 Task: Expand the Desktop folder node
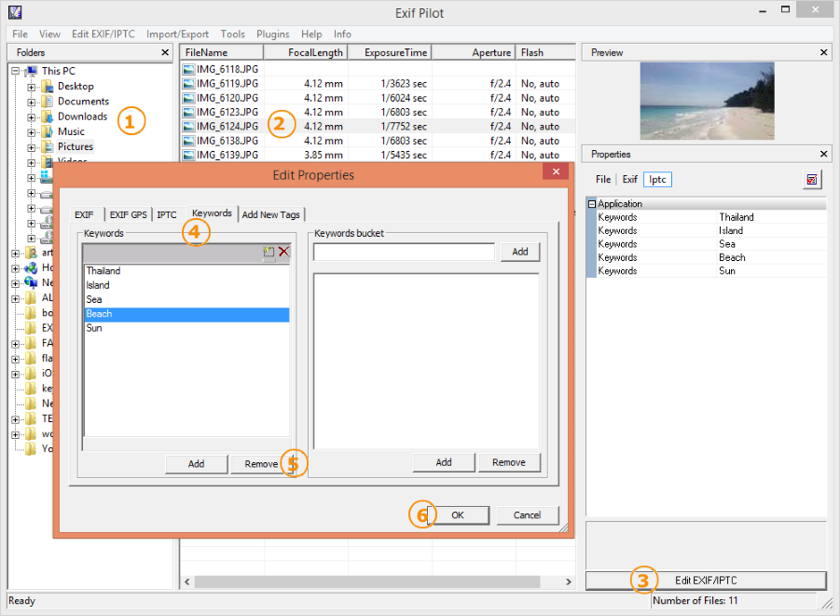click(31, 87)
